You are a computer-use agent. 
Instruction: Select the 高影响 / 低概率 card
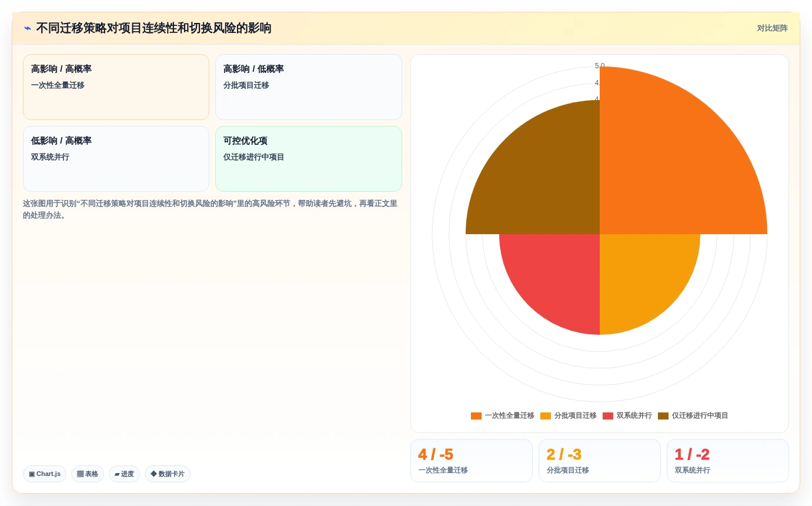pos(309,87)
